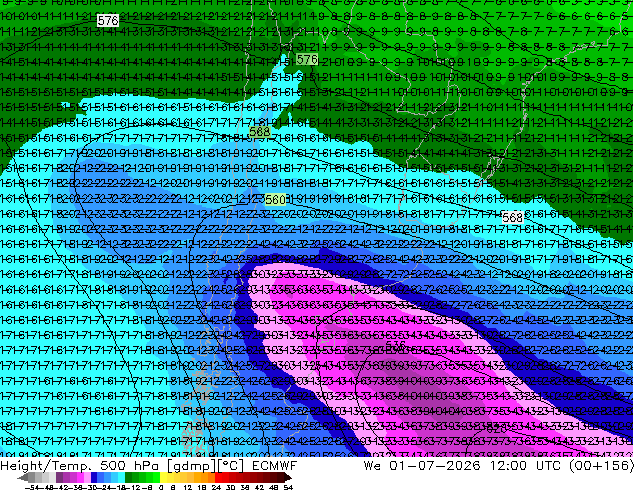Click the '[°C]' unit label
The width and height of the screenshot is (634, 490).
click(x=230, y=466)
